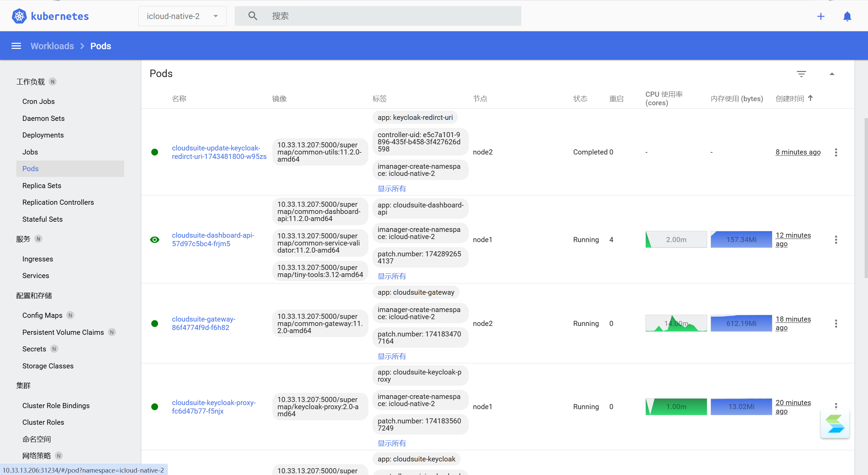The image size is (868, 475).
Task: Open actions menu for cloudsuite-gateway pod
Action: click(836, 324)
